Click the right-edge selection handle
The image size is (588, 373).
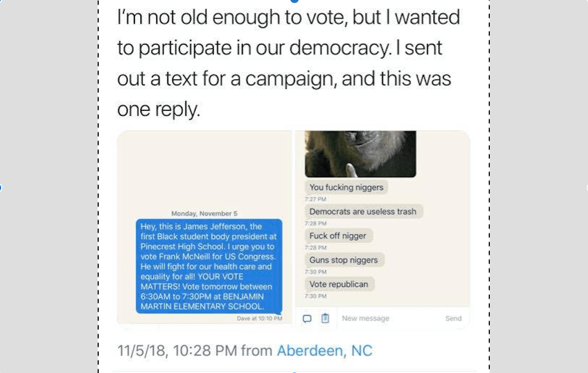pyautogui.click(x=586, y=188)
